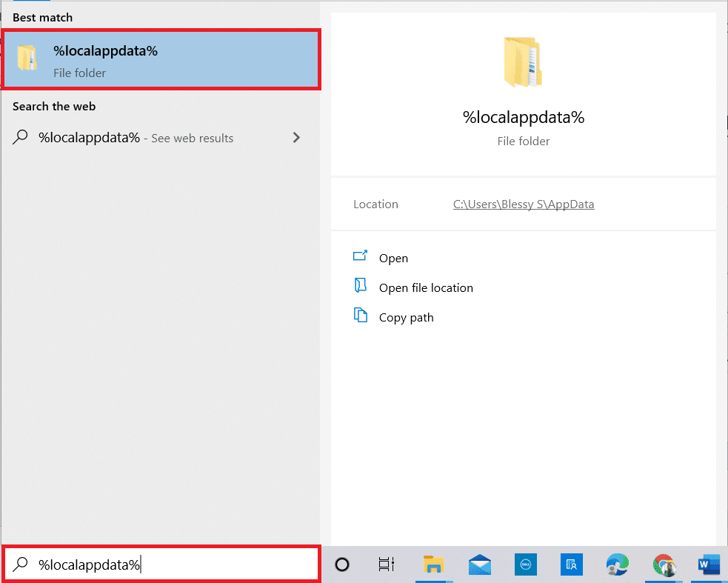This screenshot has width=728, height=583.
Task: Open Microsoft Word from the taskbar
Action: (708, 564)
